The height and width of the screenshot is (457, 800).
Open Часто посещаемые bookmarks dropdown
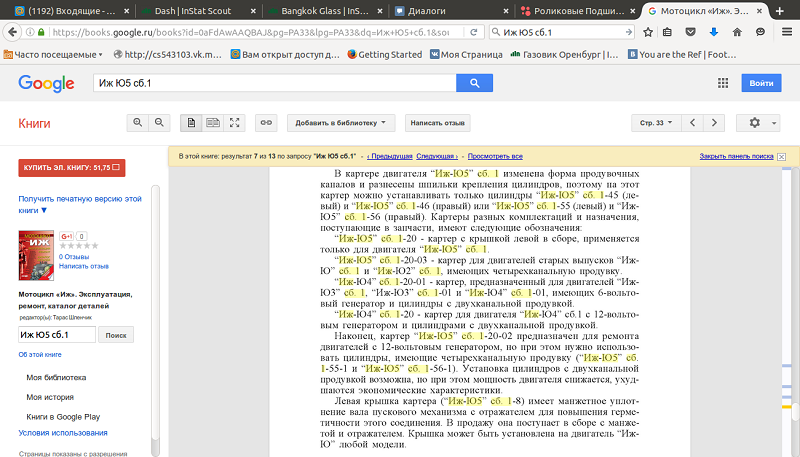coord(53,54)
